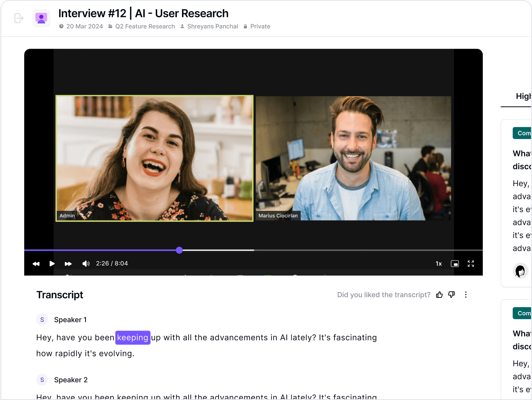Switch to the Highlights tab
The image size is (532, 400).
[523, 96]
